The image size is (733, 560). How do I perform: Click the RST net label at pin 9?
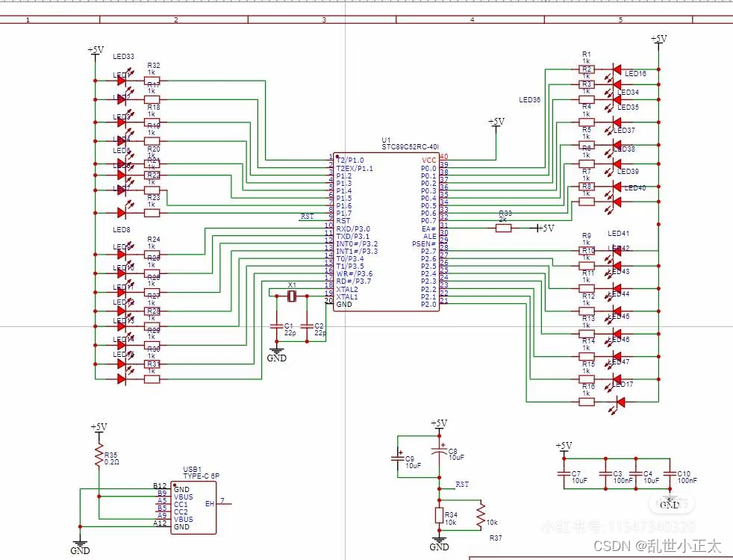(308, 217)
